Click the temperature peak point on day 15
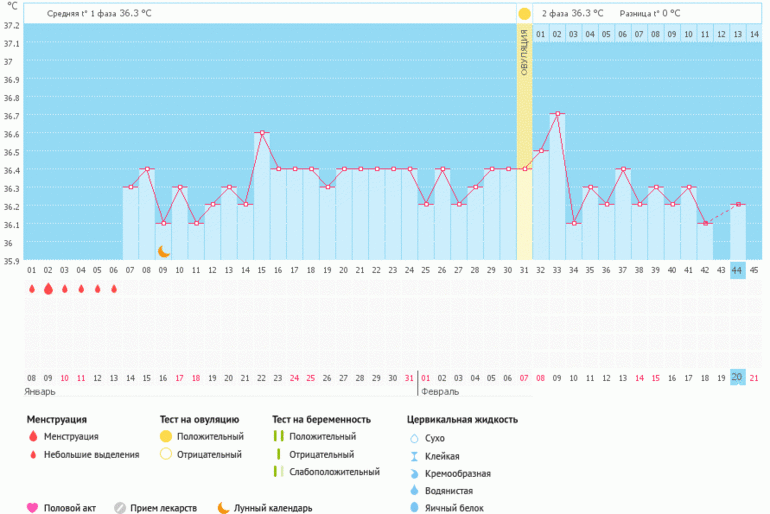Viewport: 770px width, 514px height. coord(262,132)
